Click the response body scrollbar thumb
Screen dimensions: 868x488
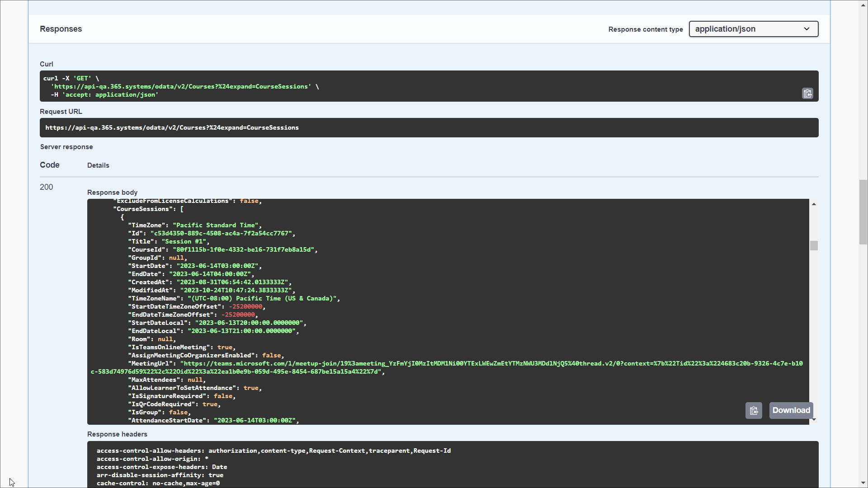[814, 245]
